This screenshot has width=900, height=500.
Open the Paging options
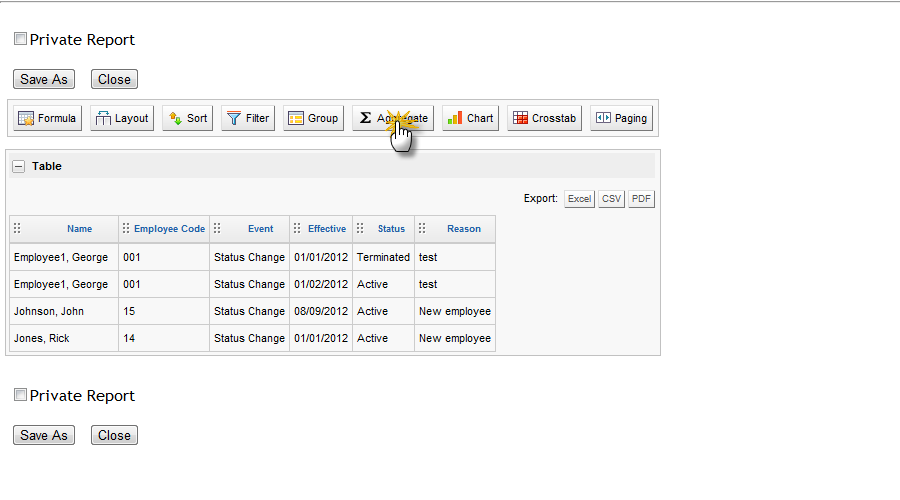pyautogui.click(x=621, y=118)
